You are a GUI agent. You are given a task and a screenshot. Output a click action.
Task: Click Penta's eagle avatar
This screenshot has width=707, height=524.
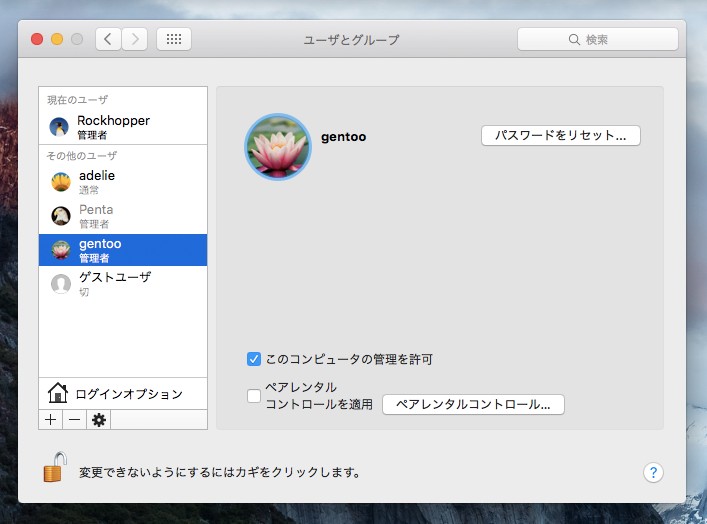click(61, 216)
